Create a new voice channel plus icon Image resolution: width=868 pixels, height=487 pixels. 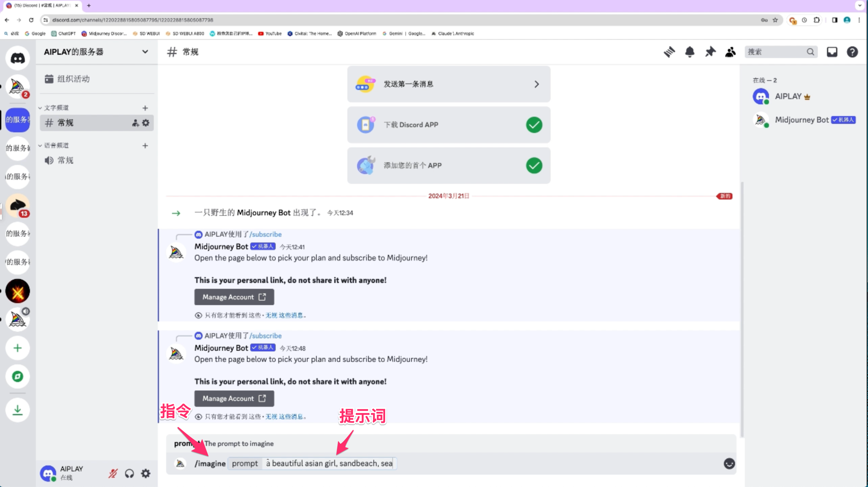point(145,146)
